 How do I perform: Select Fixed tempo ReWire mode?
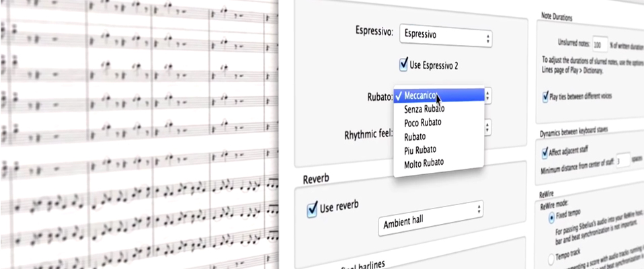tap(551, 218)
